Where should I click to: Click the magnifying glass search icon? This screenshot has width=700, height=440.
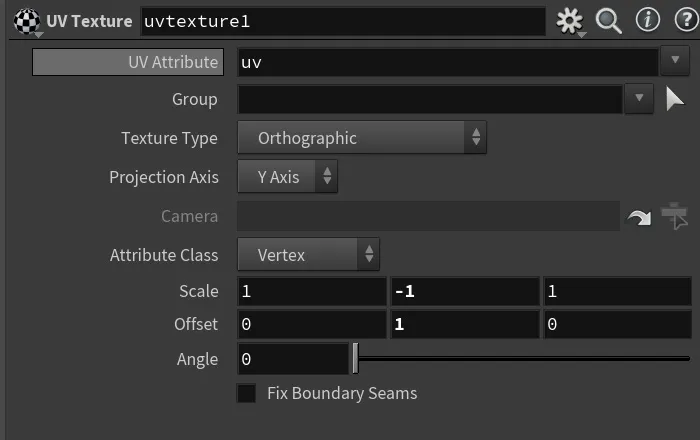point(608,21)
